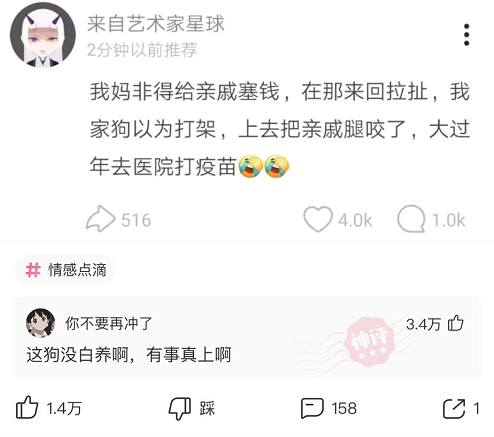Open the 情感点滴 hashtag tag
Viewport: 494px width, 437px height.
(65, 270)
